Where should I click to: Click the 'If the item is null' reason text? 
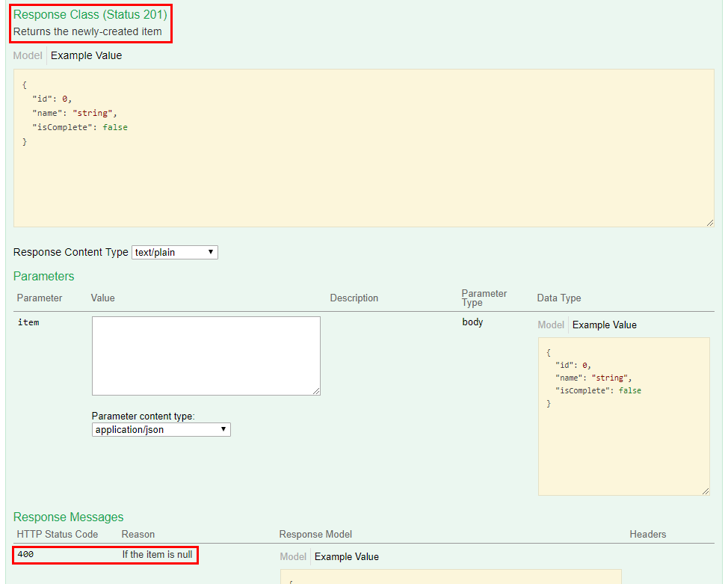tap(157, 554)
